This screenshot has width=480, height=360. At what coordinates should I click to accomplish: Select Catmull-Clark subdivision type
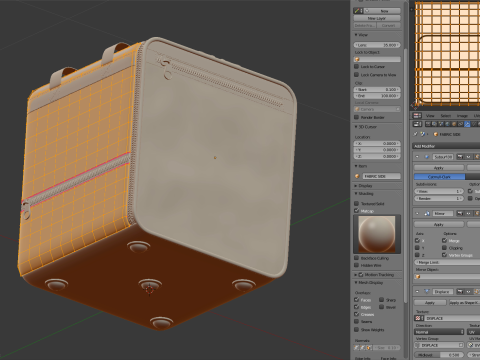pyautogui.click(x=439, y=177)
